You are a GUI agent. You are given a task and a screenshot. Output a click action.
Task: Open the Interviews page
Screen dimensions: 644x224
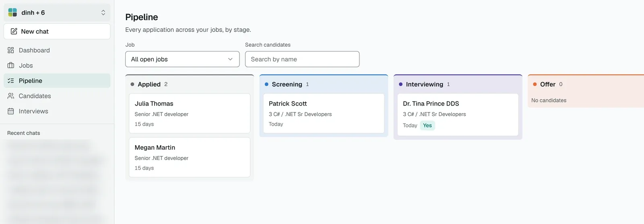[57, 111]
